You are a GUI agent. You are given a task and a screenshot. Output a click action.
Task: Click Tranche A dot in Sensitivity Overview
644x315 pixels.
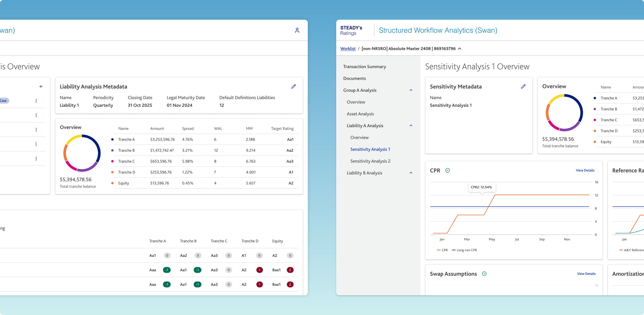595,98
